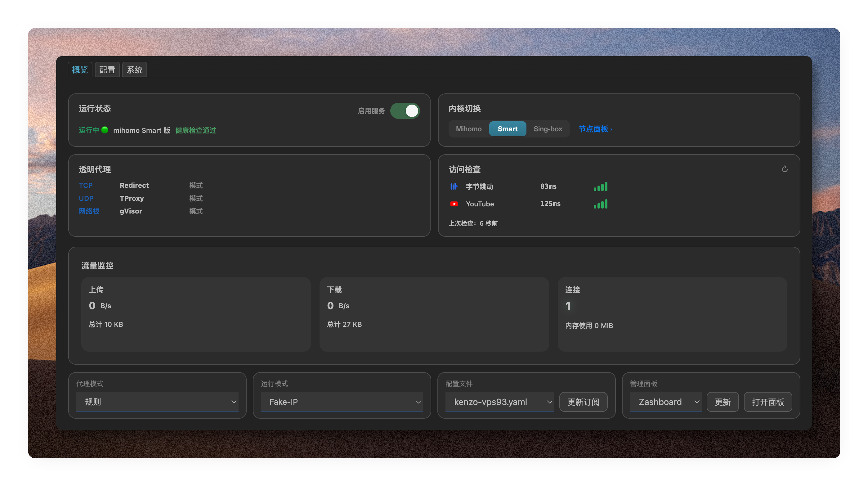Image resolution: width=868 pixels, height=486 pixels.
Task: Open the 代理模式 规则 dropdown
Action: click(157, 402)
